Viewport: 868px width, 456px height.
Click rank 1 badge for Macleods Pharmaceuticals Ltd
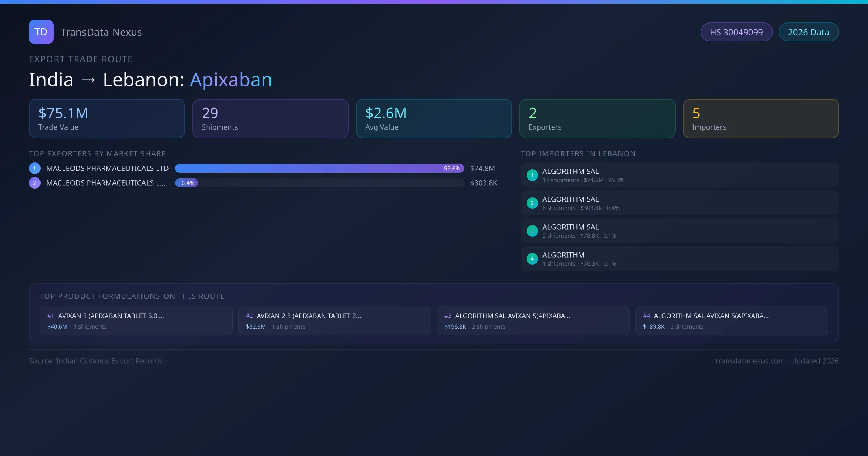(x=35, y=168)
